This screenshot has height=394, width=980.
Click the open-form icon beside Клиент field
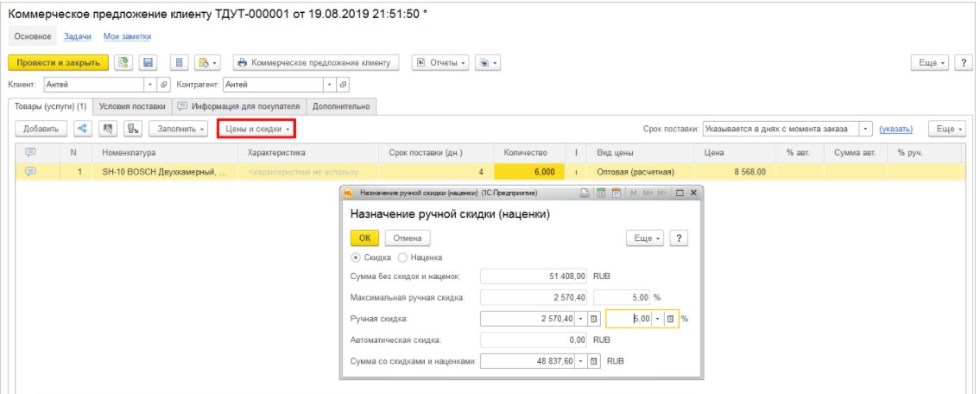(x=164, y=85)
